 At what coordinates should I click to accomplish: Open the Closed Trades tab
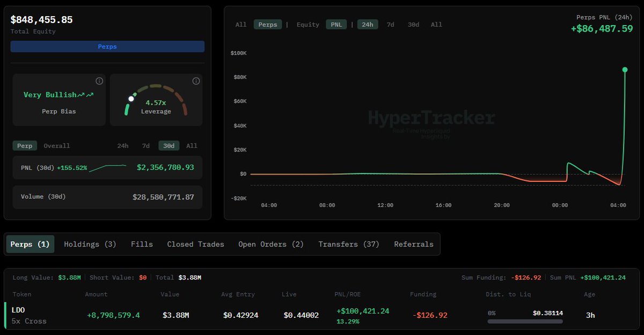click(195, 244)
